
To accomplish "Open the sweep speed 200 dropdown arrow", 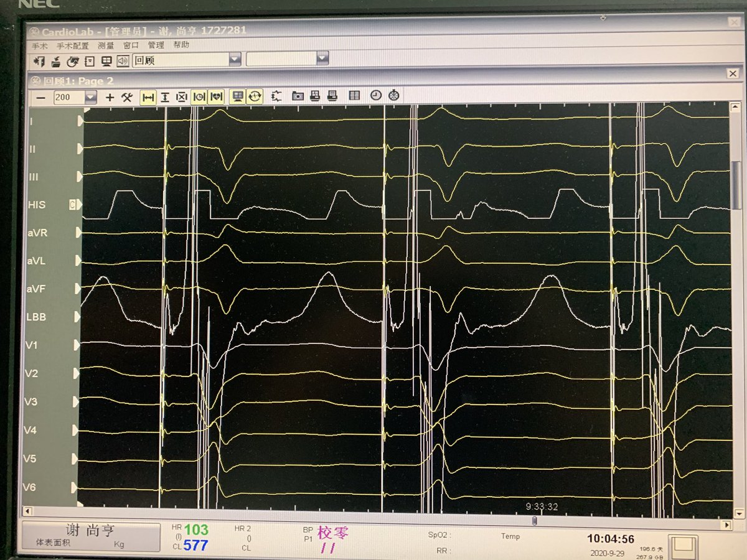I will coord(91,97).
